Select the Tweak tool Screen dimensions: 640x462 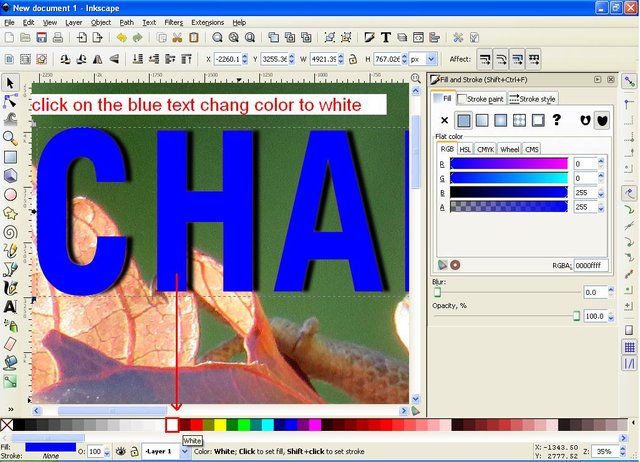(10, 119)
